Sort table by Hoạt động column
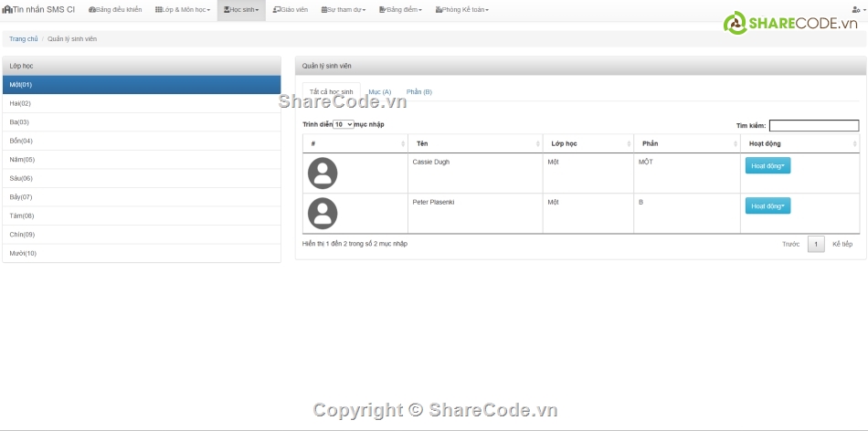The width and height of the screenshot is (868, 431). 799,144
